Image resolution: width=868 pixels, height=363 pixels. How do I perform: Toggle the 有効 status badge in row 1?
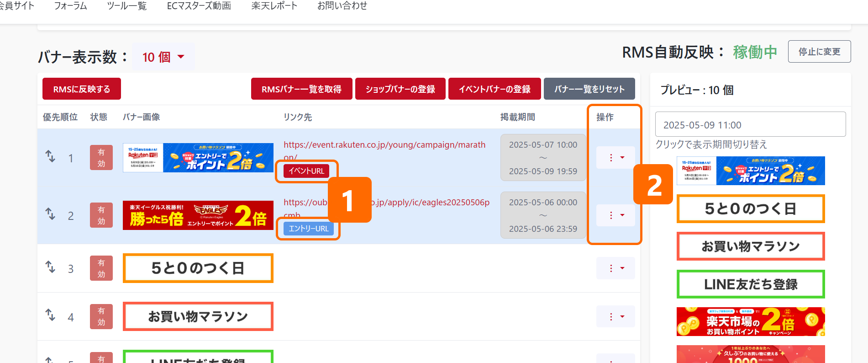101,158
